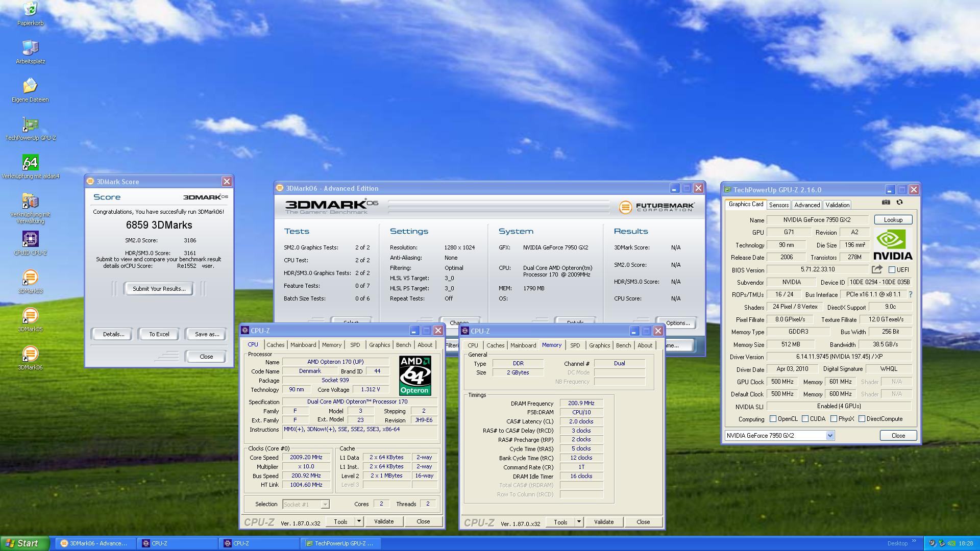Click the To Excel button
Image resolution: width=980 pixels, height=551 pixels.
click(159, 334)
